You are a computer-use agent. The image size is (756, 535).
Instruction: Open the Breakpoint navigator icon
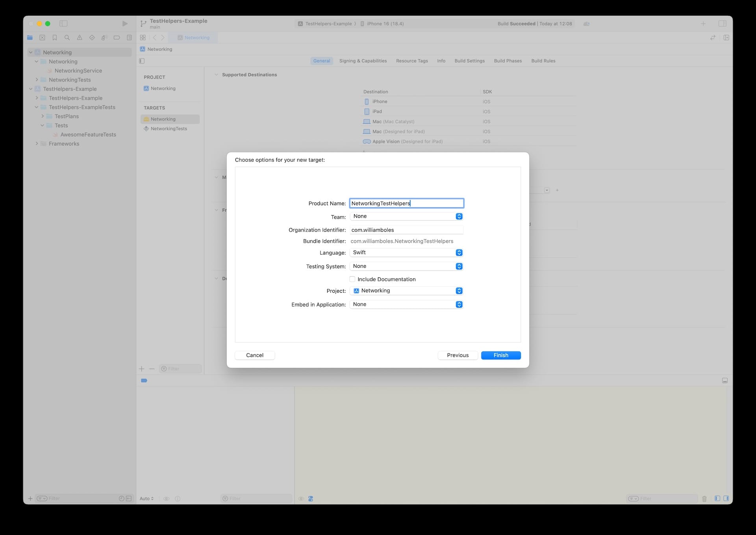point(117,38)
